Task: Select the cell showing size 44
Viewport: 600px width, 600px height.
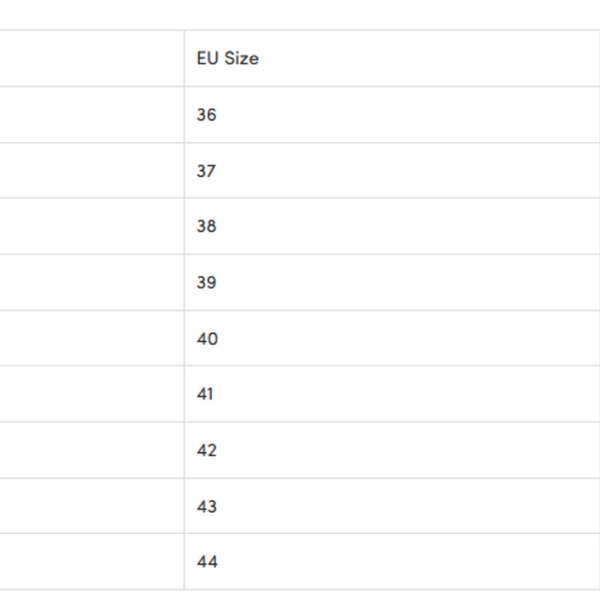Action: [x=207, y=562]
